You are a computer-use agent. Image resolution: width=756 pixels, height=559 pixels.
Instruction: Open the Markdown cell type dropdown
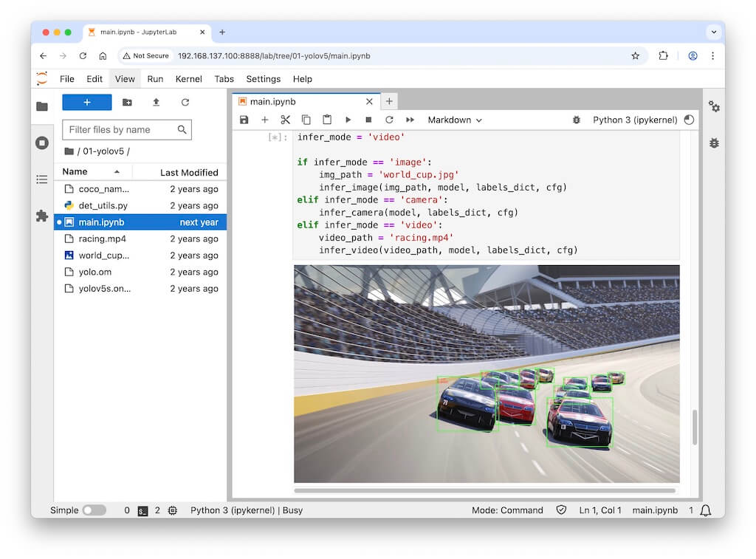click(x=455, y=120)
